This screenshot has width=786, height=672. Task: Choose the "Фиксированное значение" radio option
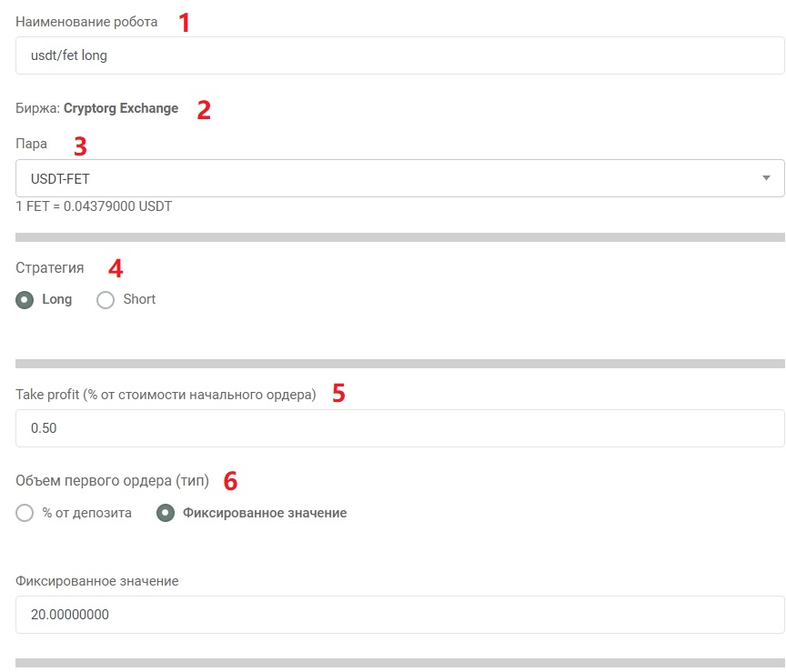pyautogui.click(x=166, y=513)
